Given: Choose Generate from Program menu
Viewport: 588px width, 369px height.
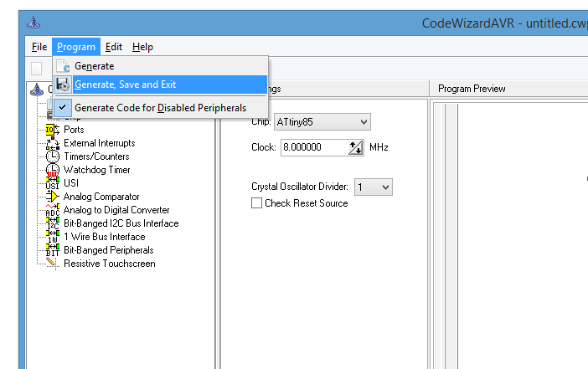Looking at the screenshot, I should pyautogui.click(x=161, y=66).
